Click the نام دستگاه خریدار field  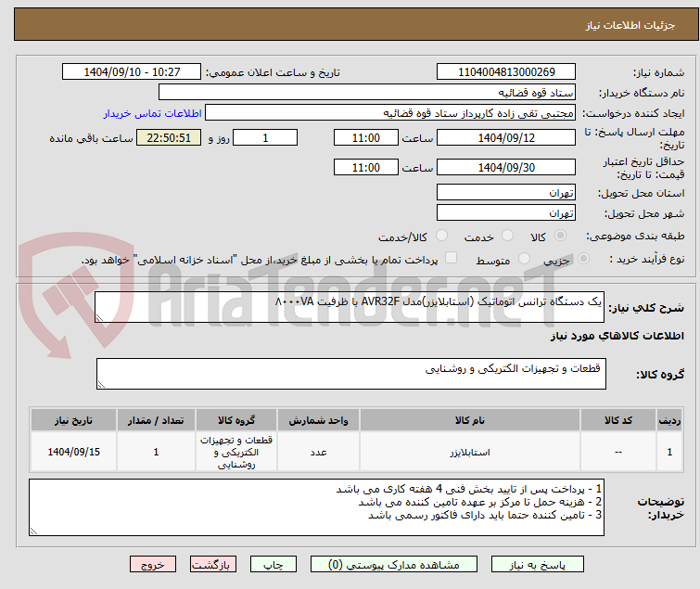coord(367,93)
